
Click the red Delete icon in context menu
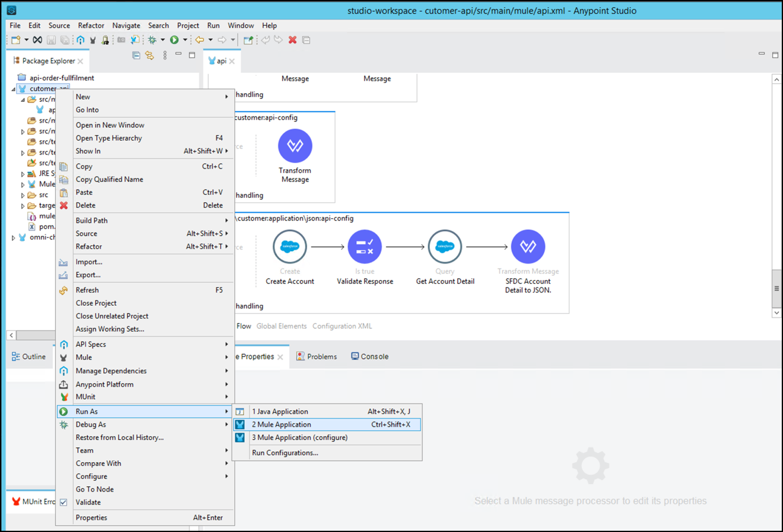tap(64, 205)
